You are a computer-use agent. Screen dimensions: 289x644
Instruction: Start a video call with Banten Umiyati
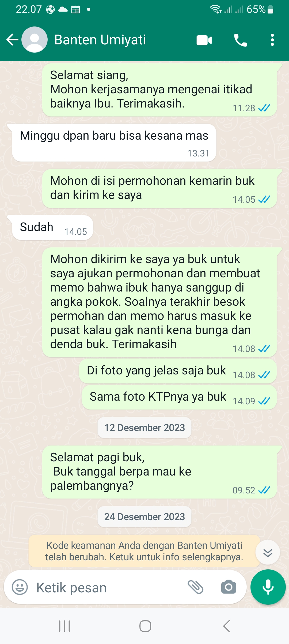(x=204, y=40)
